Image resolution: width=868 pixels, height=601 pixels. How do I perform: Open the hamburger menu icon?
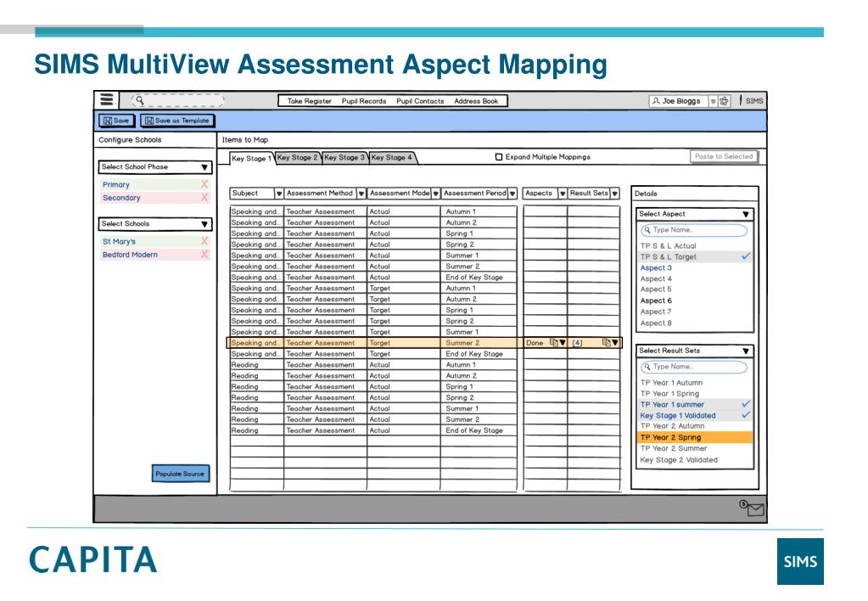point(106,99)
